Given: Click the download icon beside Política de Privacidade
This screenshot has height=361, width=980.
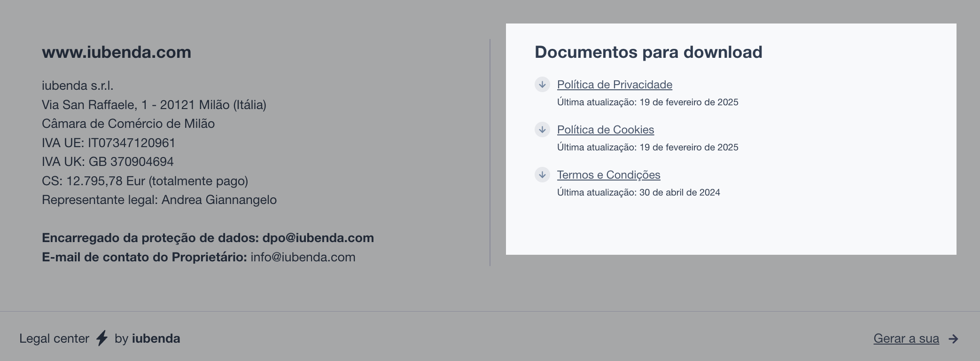Looking at the screenshot, I should (542, 85).
